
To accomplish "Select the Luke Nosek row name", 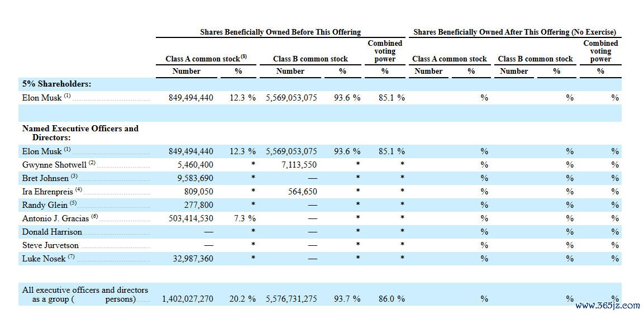I will [48, 259].
